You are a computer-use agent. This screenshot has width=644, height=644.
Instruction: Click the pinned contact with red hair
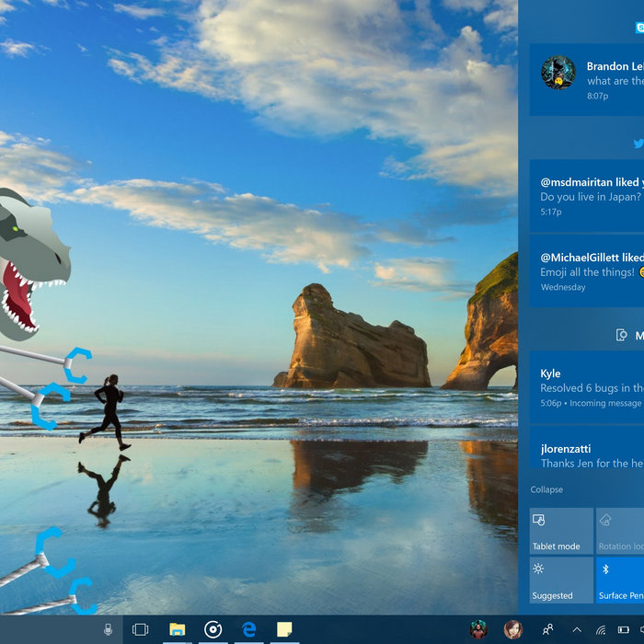click(x=512, y=630)
